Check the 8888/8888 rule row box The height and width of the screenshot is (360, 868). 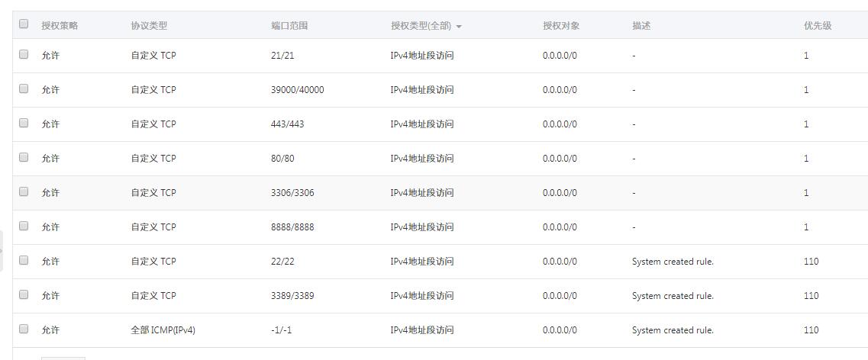[23, 226]
